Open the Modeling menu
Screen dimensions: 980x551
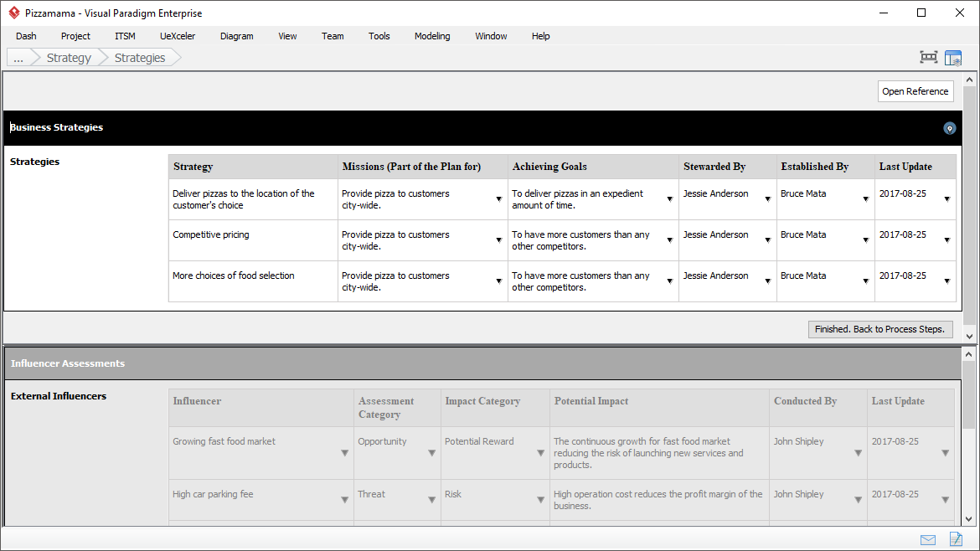pyautogui.click(x=432, y=36)
